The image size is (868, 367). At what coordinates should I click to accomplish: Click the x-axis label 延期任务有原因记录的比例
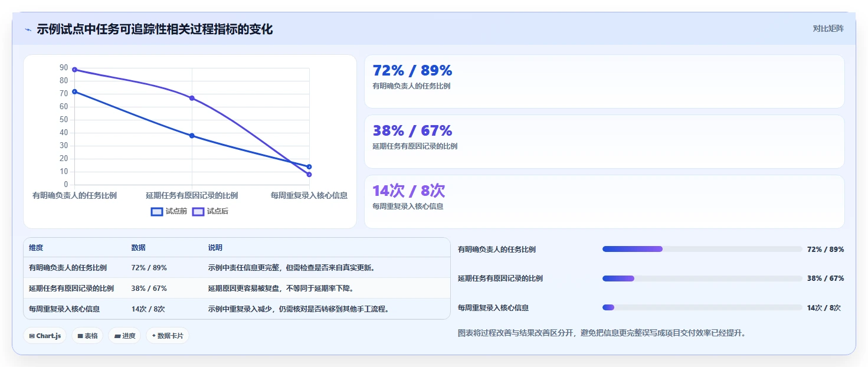pos(192,195)
